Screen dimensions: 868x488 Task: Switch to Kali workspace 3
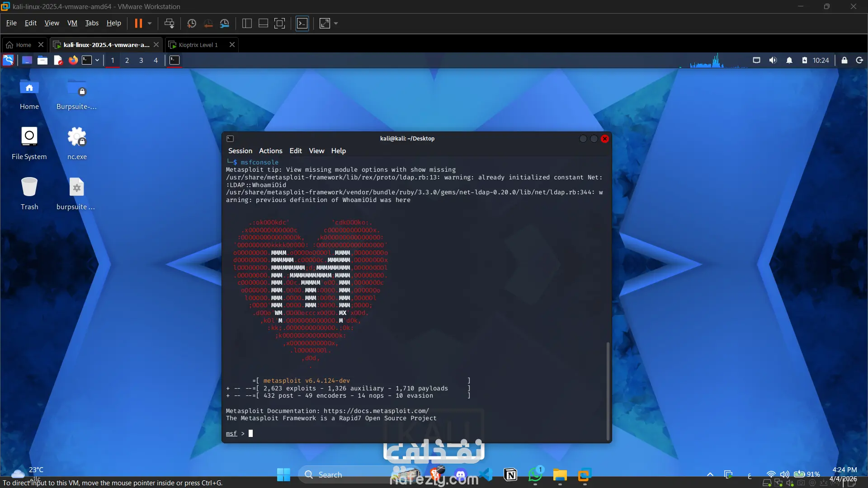141,61
